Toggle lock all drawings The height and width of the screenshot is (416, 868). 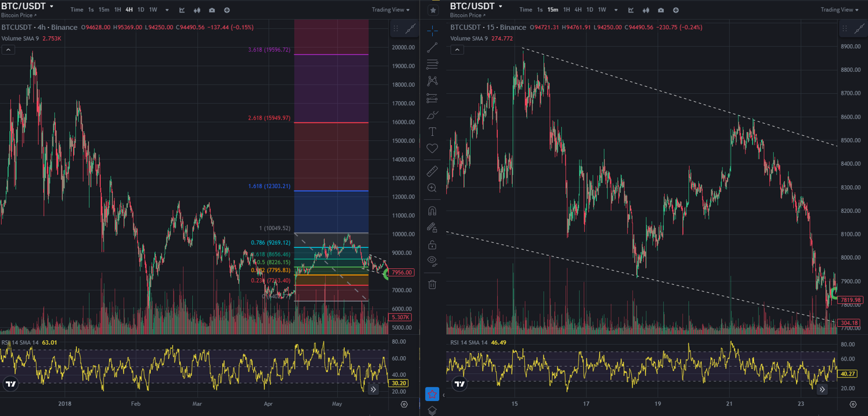point(432,245)
